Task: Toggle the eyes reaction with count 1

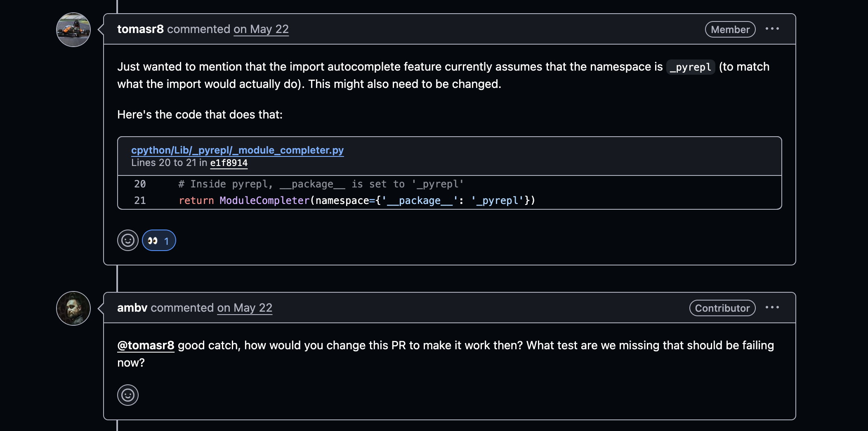Action: (159, 240)
